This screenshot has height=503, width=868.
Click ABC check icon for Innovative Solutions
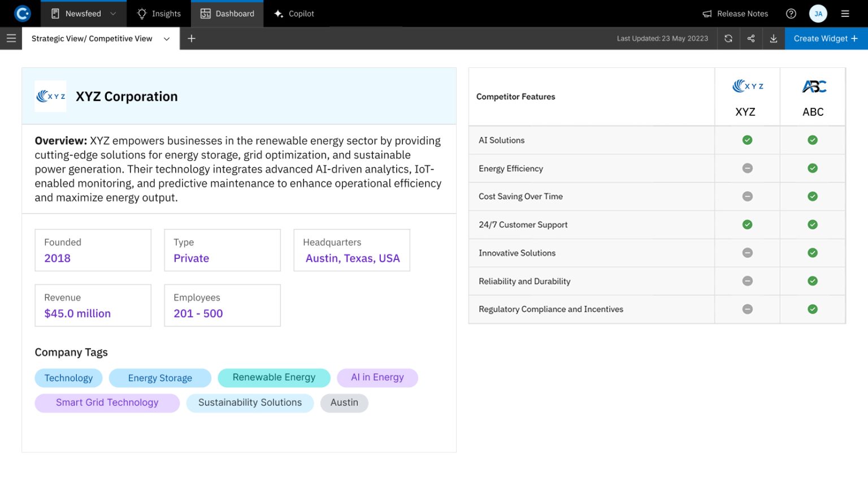click(x=813, y=253)
